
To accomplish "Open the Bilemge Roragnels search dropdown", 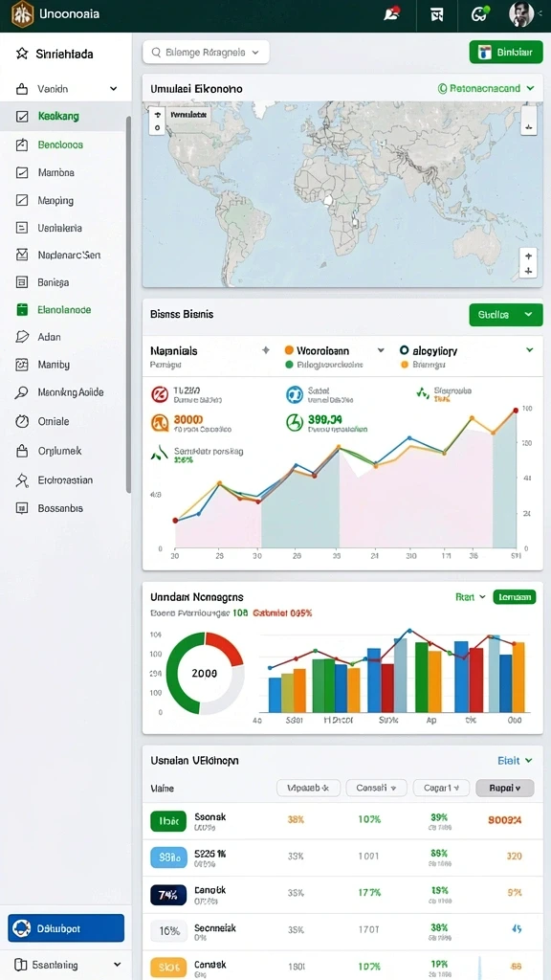I will click(x=206, y=54).
